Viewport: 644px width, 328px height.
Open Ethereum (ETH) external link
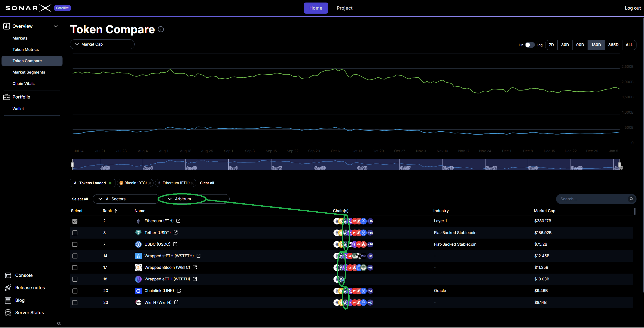tap(178, 221)
